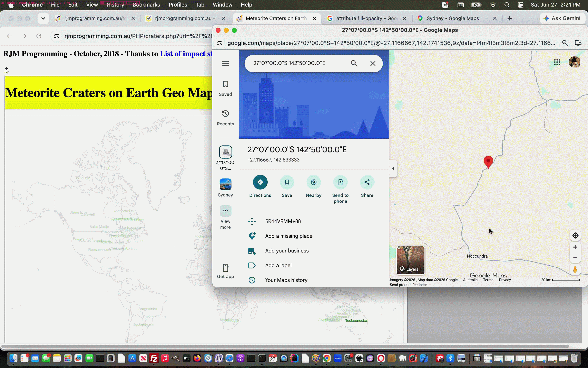Reload the craters page
The width and height of the screenshot is (588, 368).
pyautogui.click(x=39, y=36)
